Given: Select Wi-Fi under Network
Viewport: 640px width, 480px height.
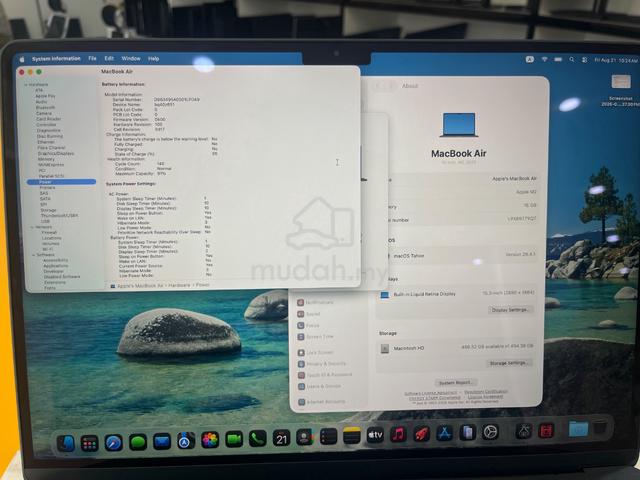Looking at the screenshot, I should [48, 249].
